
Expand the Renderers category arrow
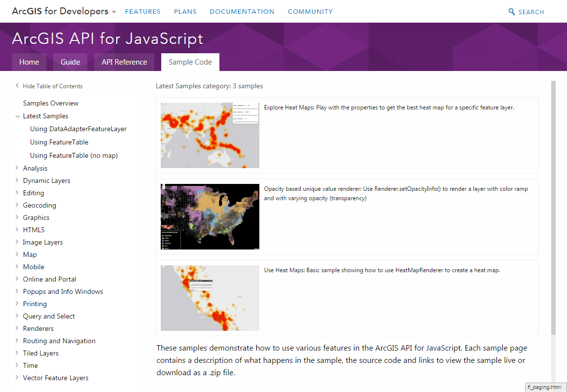(x=17, y=327)
